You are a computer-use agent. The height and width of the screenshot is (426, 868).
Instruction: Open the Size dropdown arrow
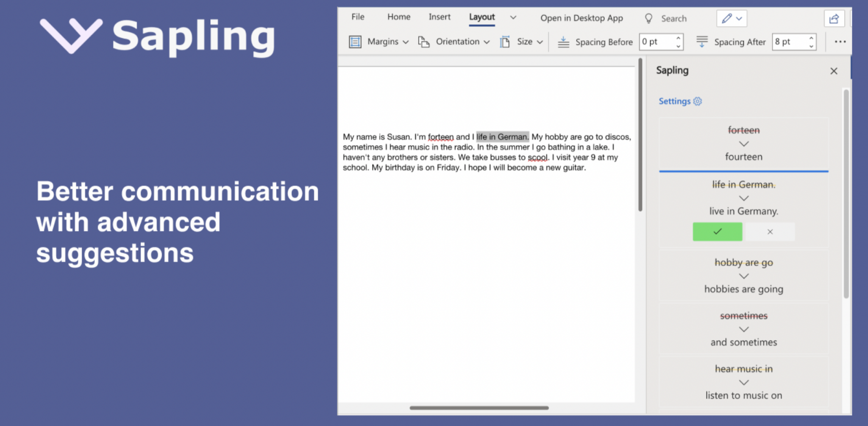(540, 42)
